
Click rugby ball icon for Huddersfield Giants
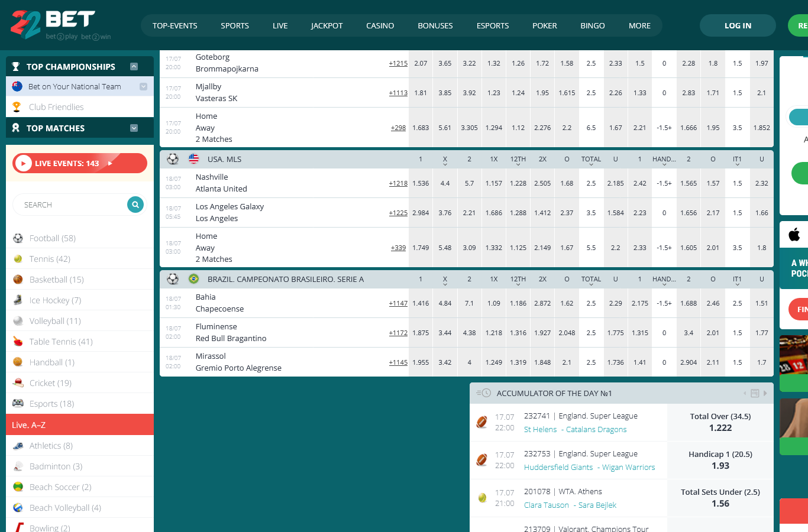tap(482, 460)
